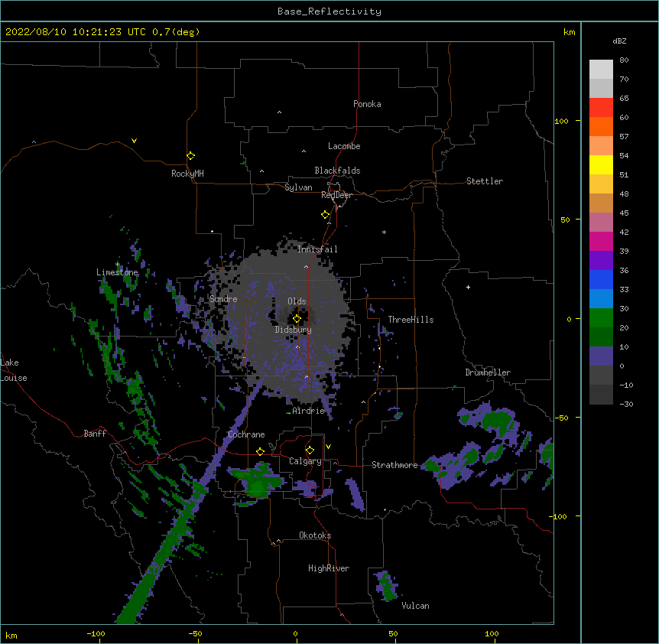Click the Limestone label
Image resolution: width=659 pixels, height=644 pixels.
(x=117, y=272)
